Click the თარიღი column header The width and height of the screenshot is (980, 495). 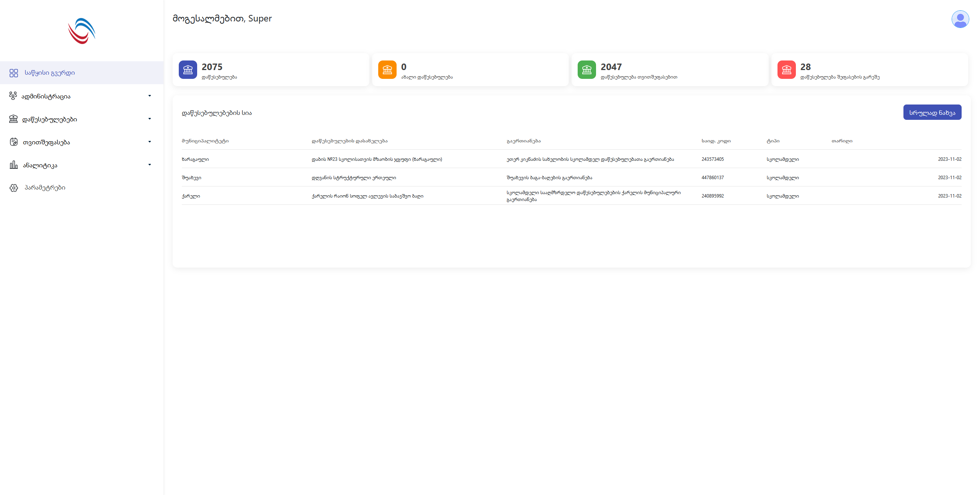[842, 141]
